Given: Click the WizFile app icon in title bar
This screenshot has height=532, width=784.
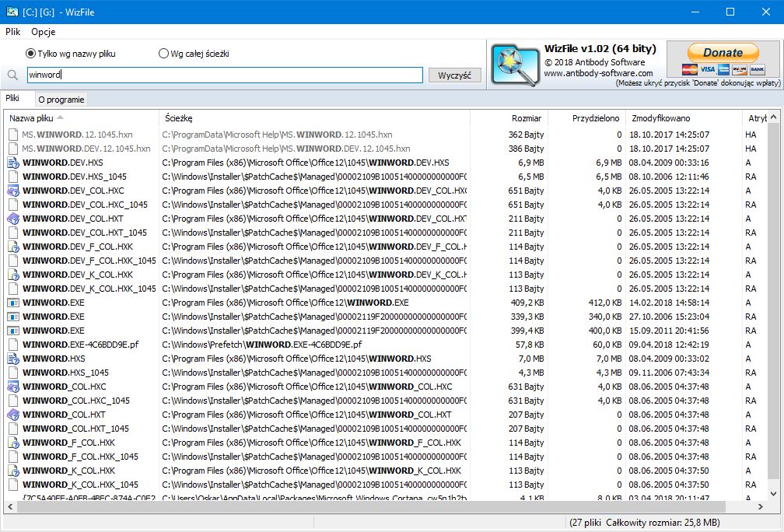Looking at the screenshot, I should [x=12, y=12].
